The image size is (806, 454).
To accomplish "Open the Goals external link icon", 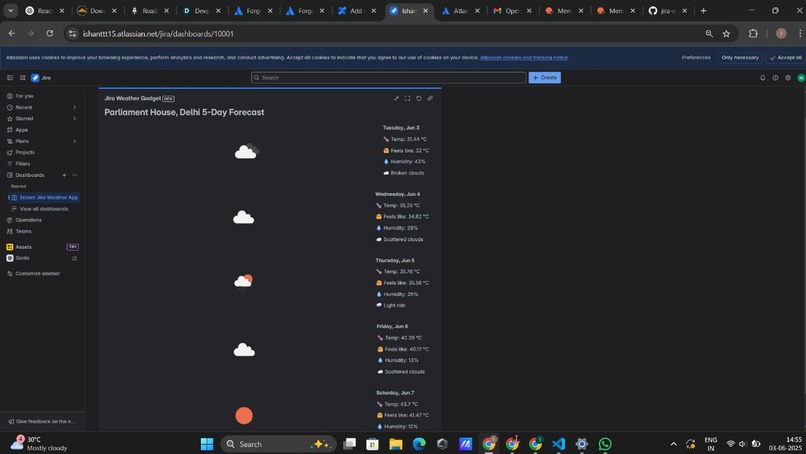I will tap(74, 259).
